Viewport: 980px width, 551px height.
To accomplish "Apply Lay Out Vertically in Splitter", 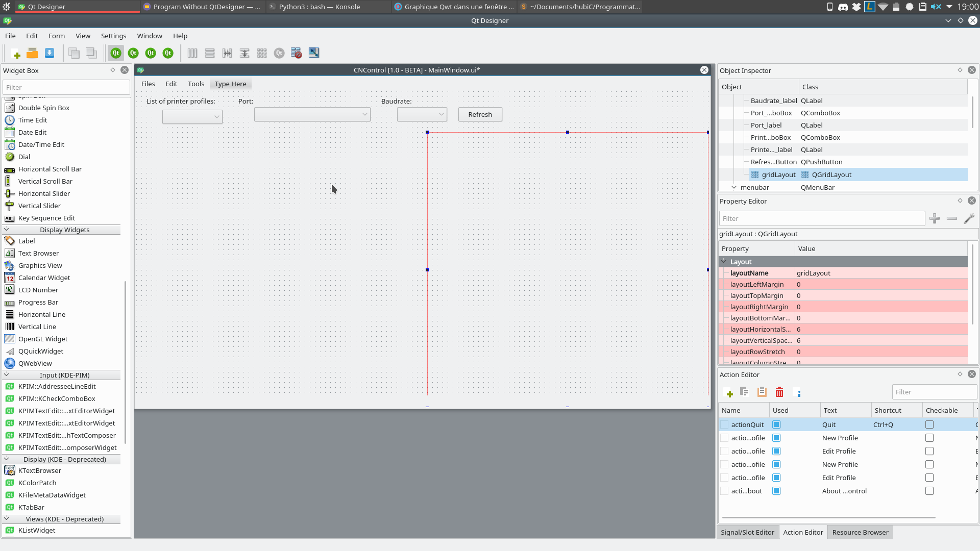I will coord(244,53).
